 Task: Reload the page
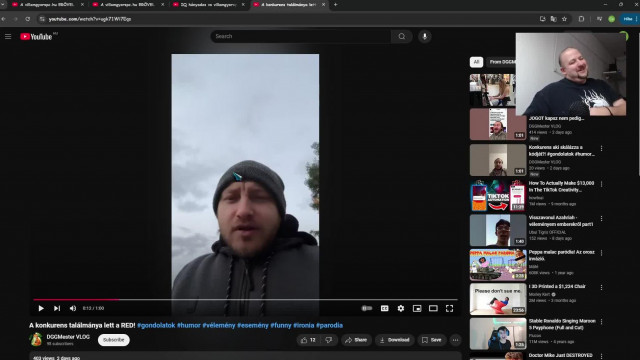tap(27, 19)
